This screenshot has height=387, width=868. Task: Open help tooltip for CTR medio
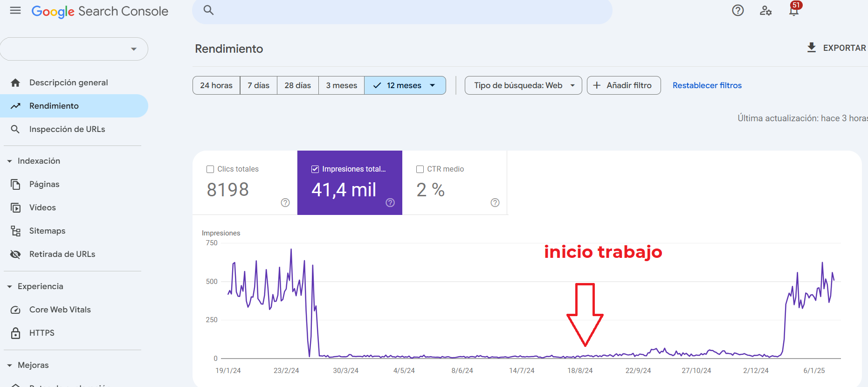coord(495,202)
